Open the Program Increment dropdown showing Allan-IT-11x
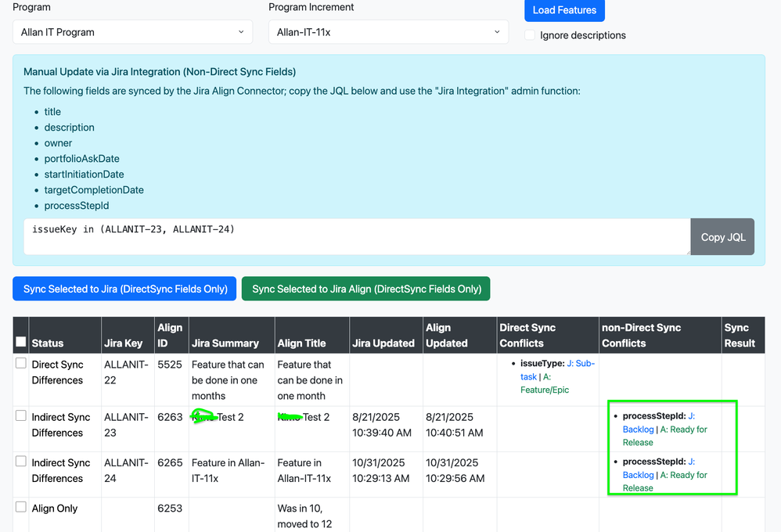This screenshot has height=532, width=781. click(x=388, y=32)
